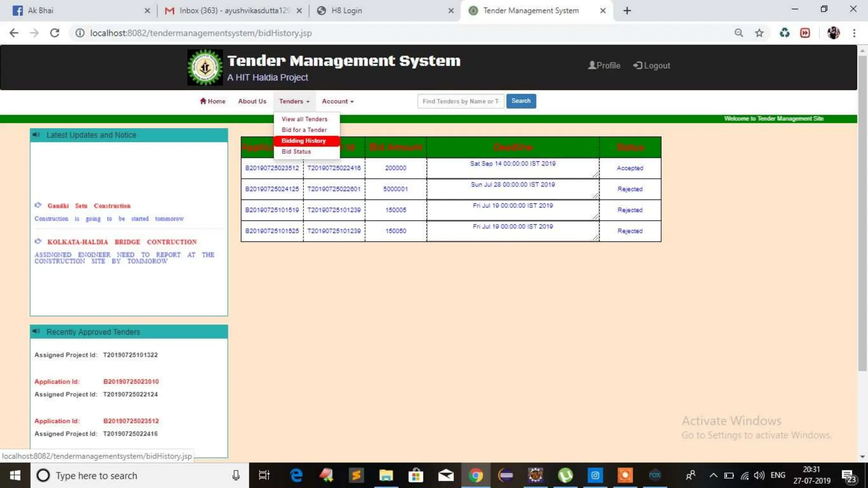Viewport: 868px width, 488px height.
Task: Click the Tender Management System logo emblem
Action: point(205,67)
